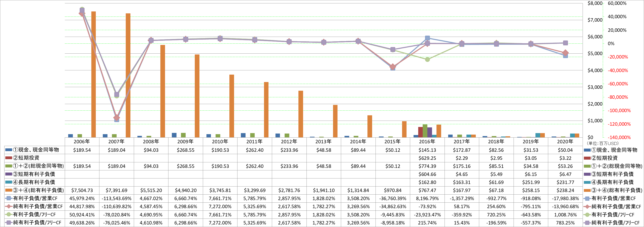Select the $629.25 short-term investment cell
The width and height of the screenshot is (644, 227).
(427, 158)
